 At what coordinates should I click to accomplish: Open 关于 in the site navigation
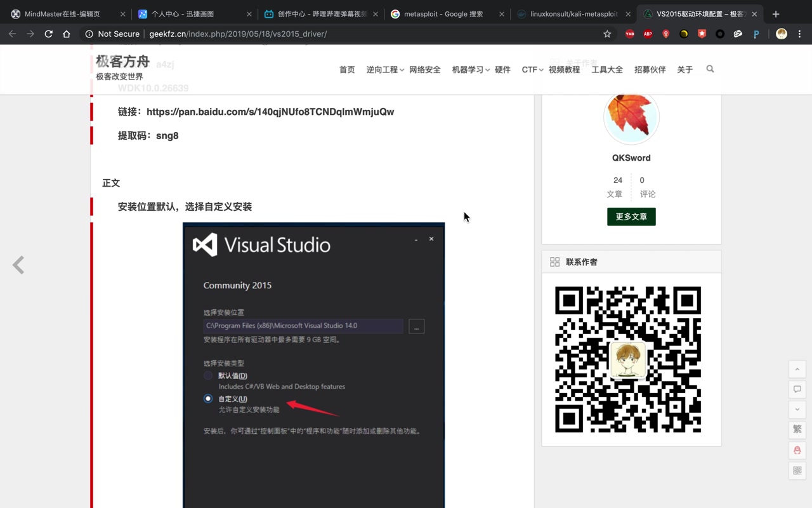point(685,70)
